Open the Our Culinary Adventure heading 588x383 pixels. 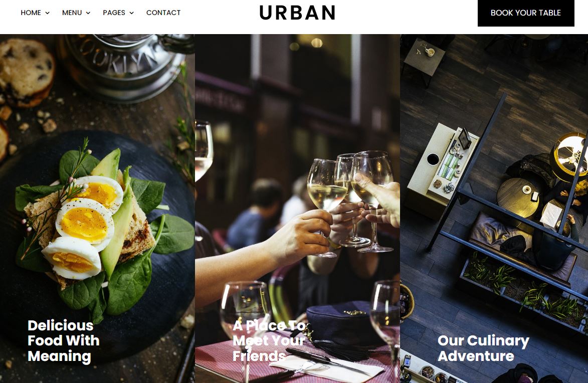(483, 348)
